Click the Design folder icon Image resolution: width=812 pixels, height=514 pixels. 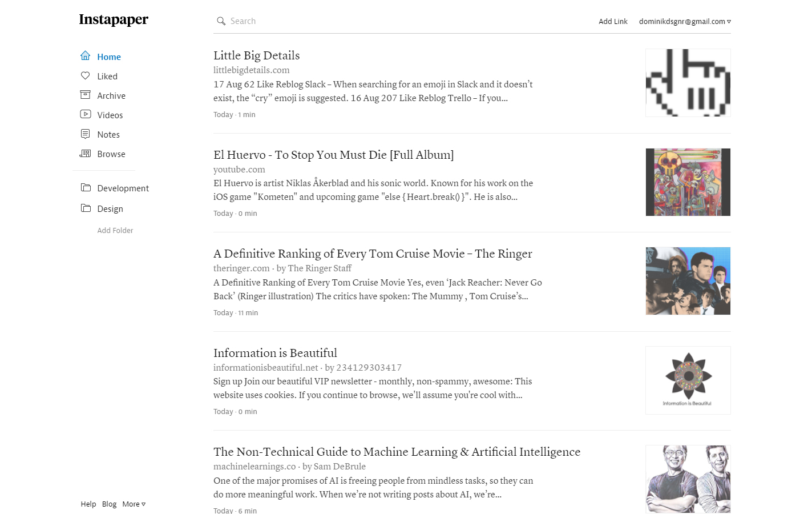pyautogui.click(x=86, y=208)
